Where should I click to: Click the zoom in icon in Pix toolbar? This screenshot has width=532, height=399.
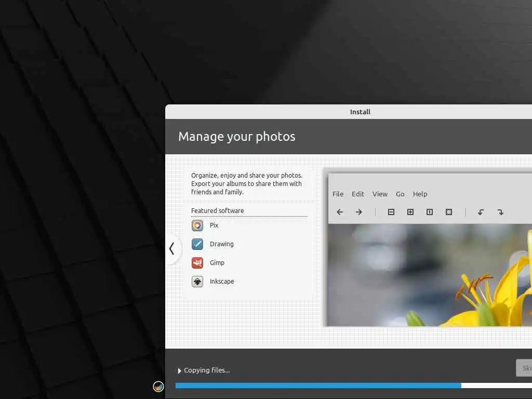click(x=410, y=212)
